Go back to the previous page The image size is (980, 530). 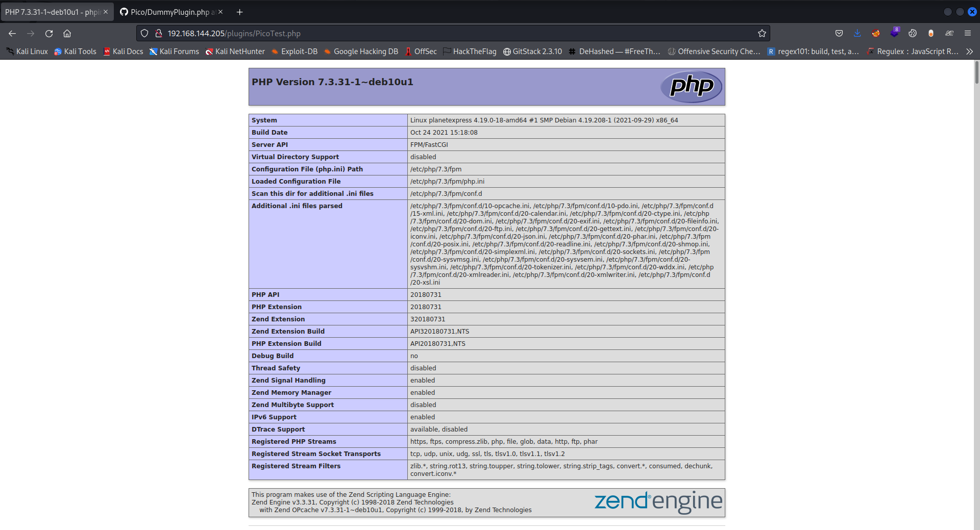pyautogui.click(x=12, y=33)
